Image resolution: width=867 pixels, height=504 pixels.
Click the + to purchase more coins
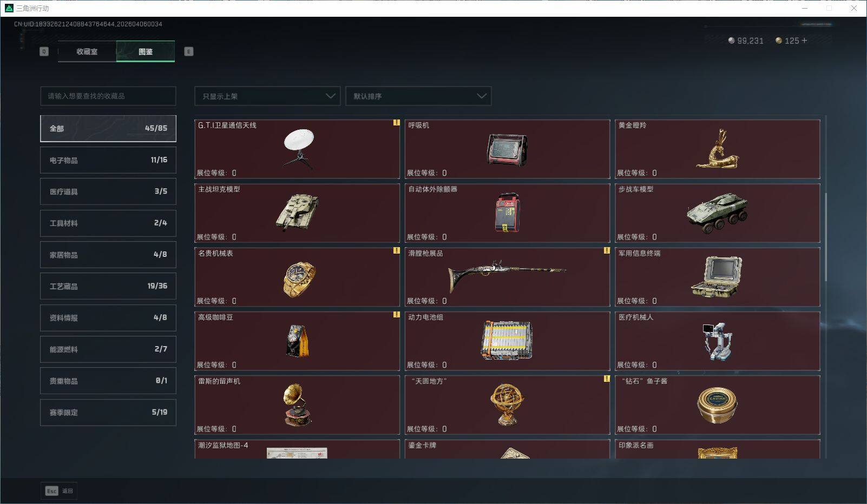[x=806, y=41]
